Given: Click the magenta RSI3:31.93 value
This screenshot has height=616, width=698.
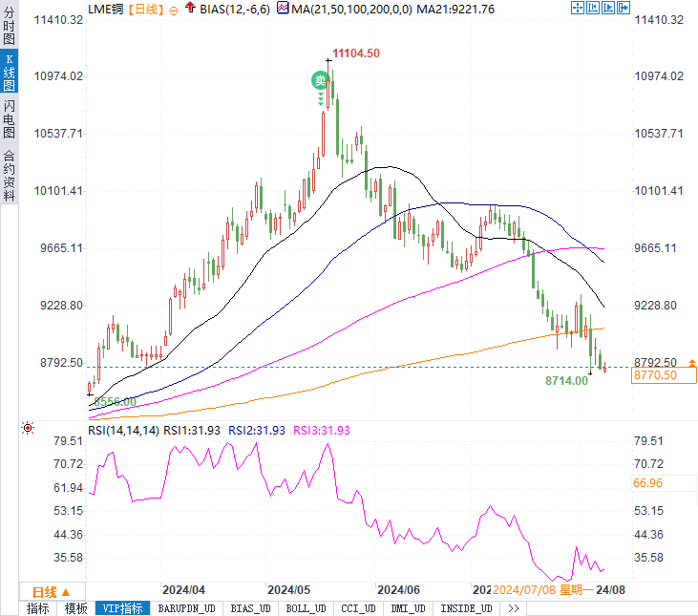Looking at the screenshot, I should click(322, 431).
